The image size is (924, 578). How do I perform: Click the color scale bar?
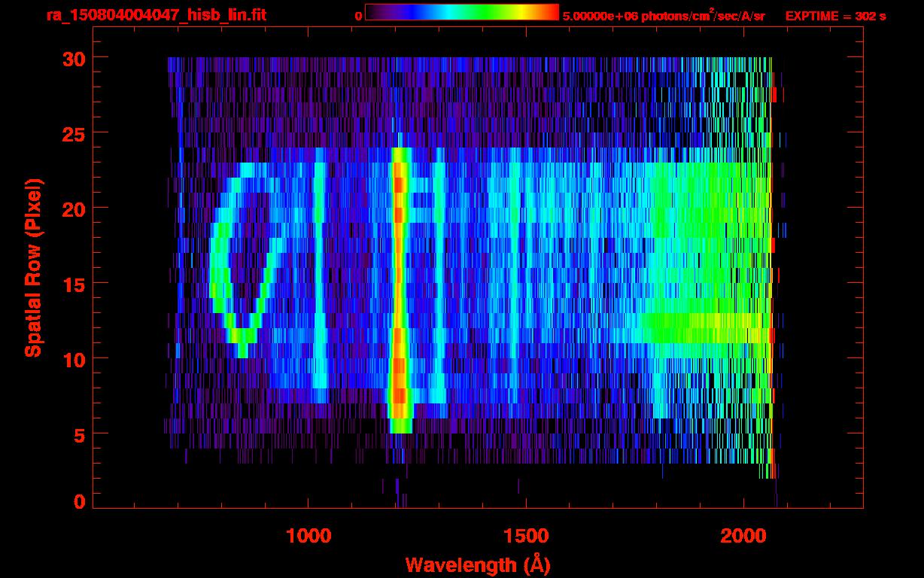[x=462, y=13]
